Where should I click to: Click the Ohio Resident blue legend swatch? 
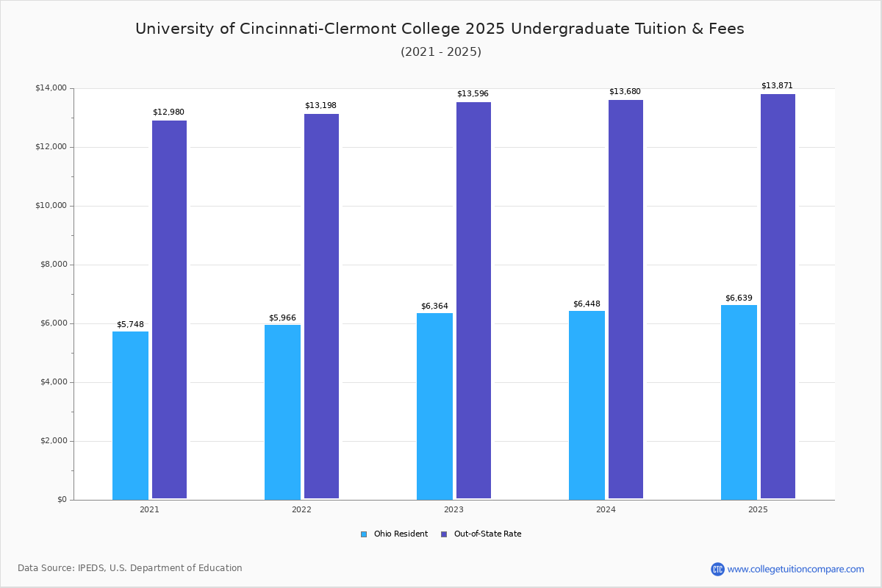point(364,534)
